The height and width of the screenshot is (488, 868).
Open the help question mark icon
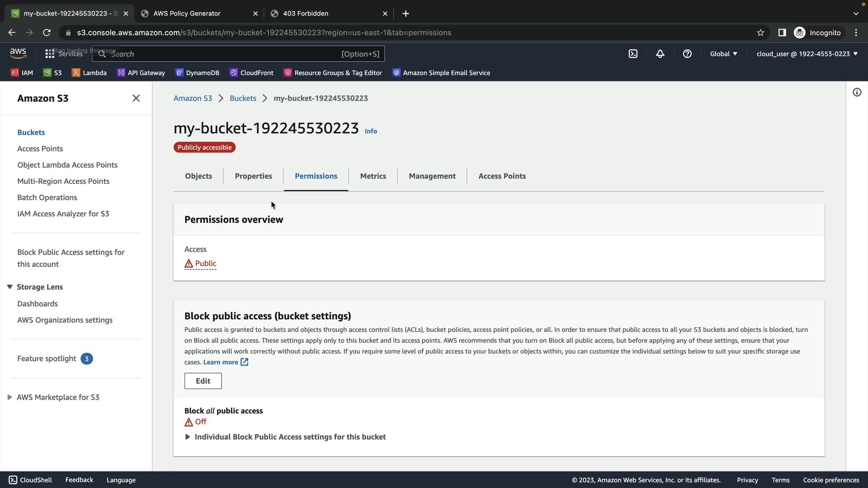[x=687, y=54]
